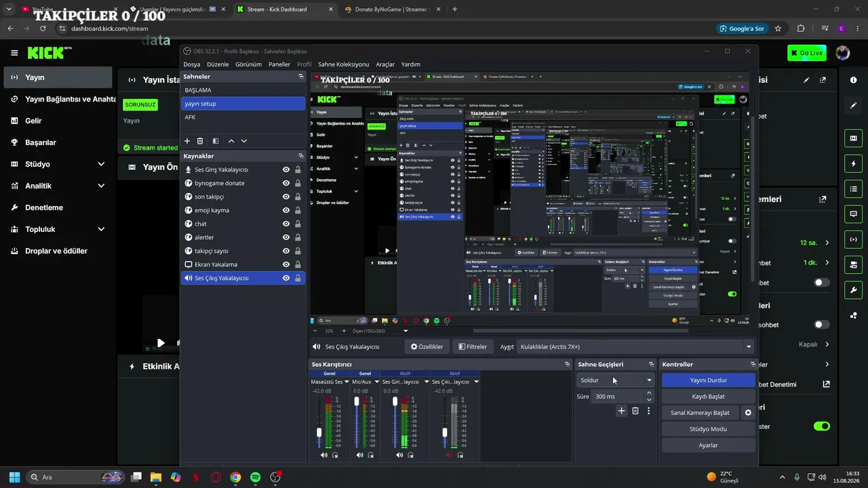Open chat bubble icon in Kick sidebar

pyautogui.click(x=853, y=214)
